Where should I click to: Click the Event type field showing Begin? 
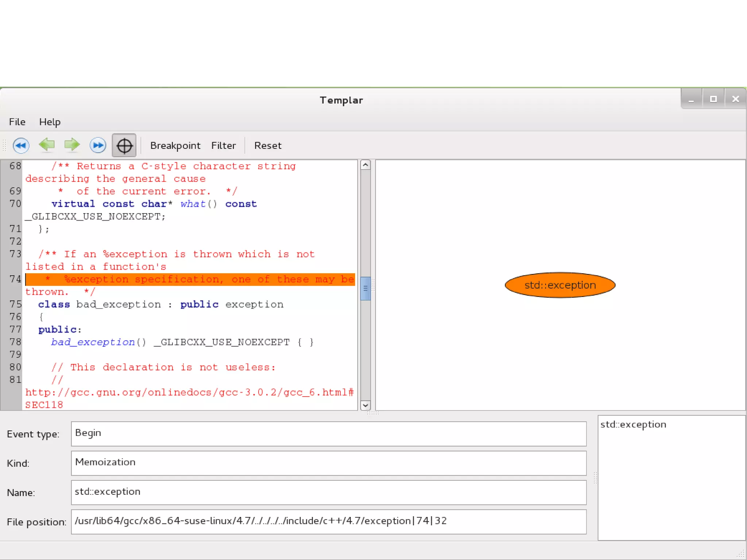pyautogui.click(x=328, y=433)
